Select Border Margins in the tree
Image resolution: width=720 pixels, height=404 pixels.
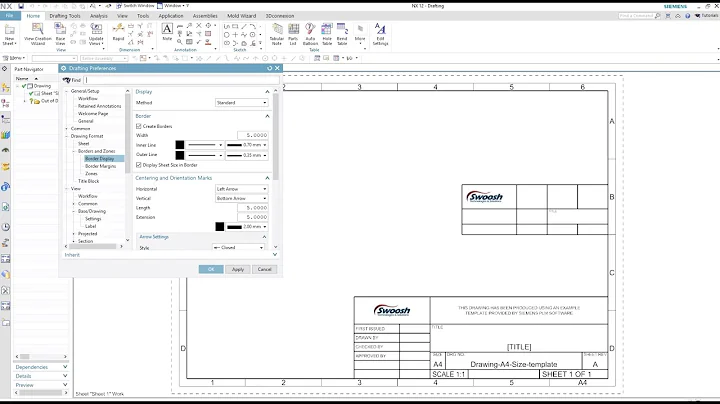101,166
